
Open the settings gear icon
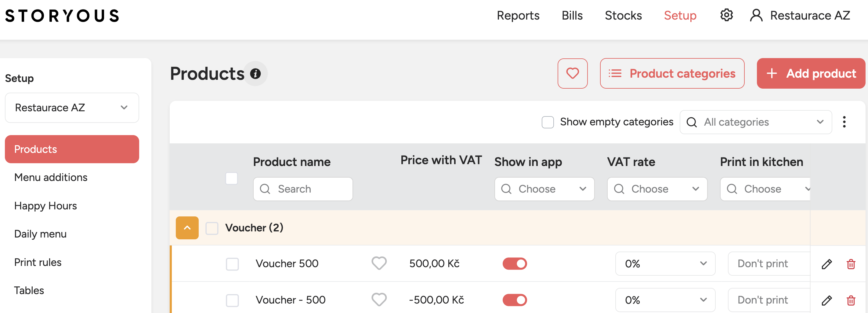click(x=726, y=15)
